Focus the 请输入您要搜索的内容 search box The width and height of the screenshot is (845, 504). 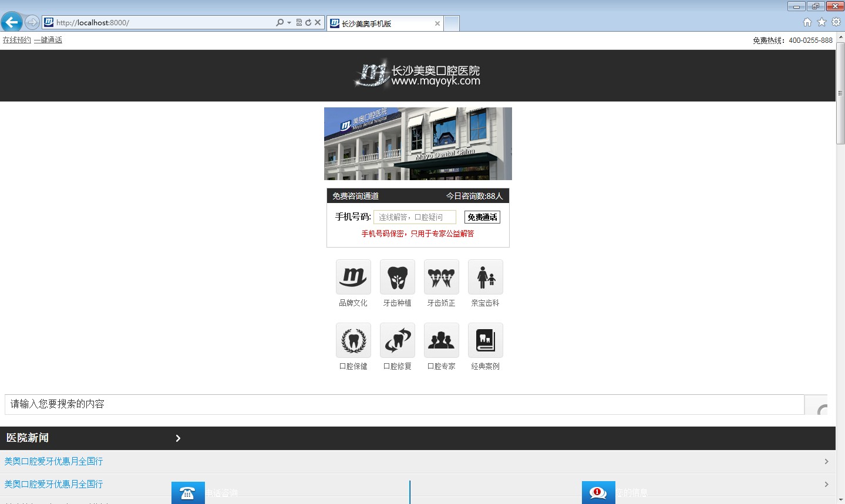[x=405, y=404]
